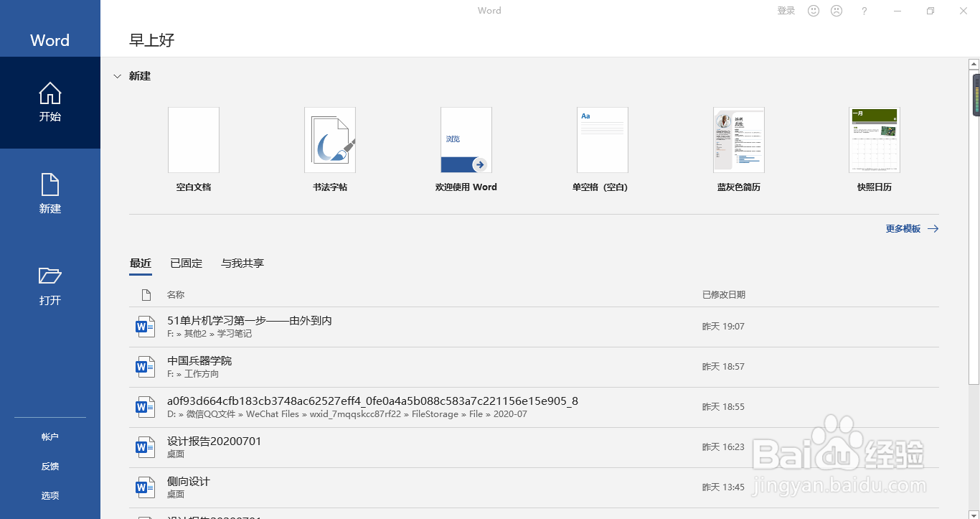Switch to the 已固定 tab
This screenshot has height=519, width=980.
pos(187,263)
